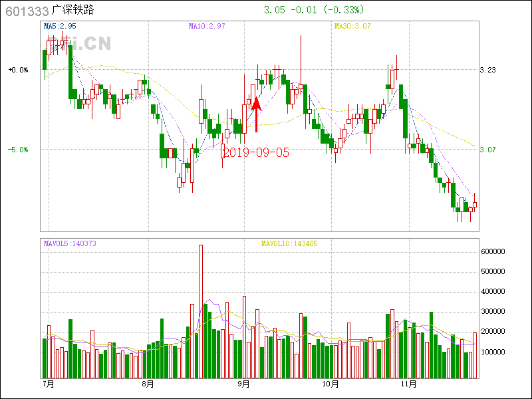Click the current price 3.05 readout

point(275,10)
